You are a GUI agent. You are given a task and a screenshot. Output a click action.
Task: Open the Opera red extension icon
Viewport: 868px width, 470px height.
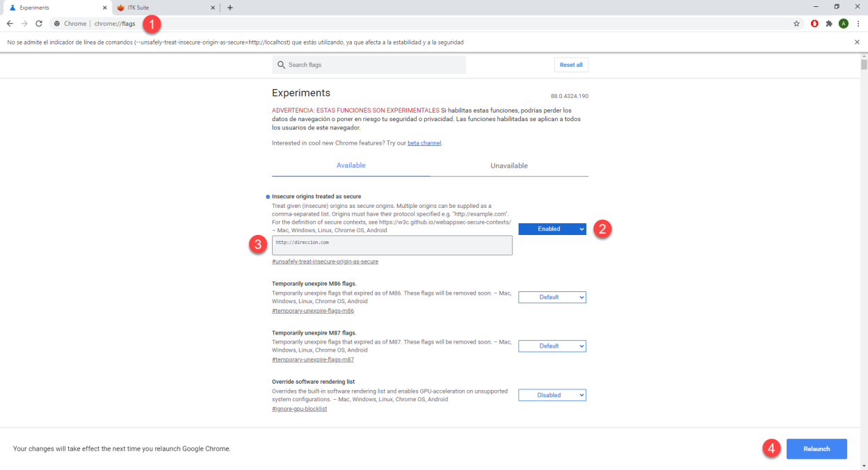point(814,24)
